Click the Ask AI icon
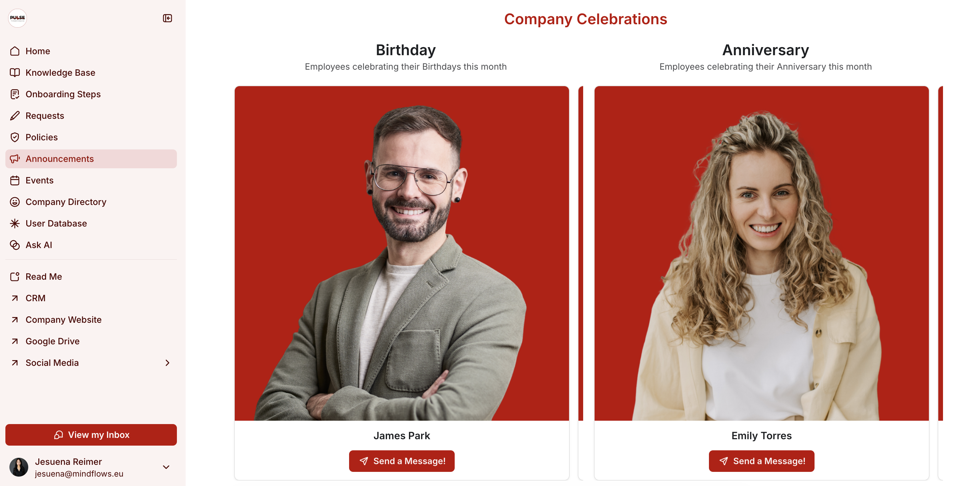Image resolution: width=980 pixels, height=486 pixels. (x=15, y=245)
